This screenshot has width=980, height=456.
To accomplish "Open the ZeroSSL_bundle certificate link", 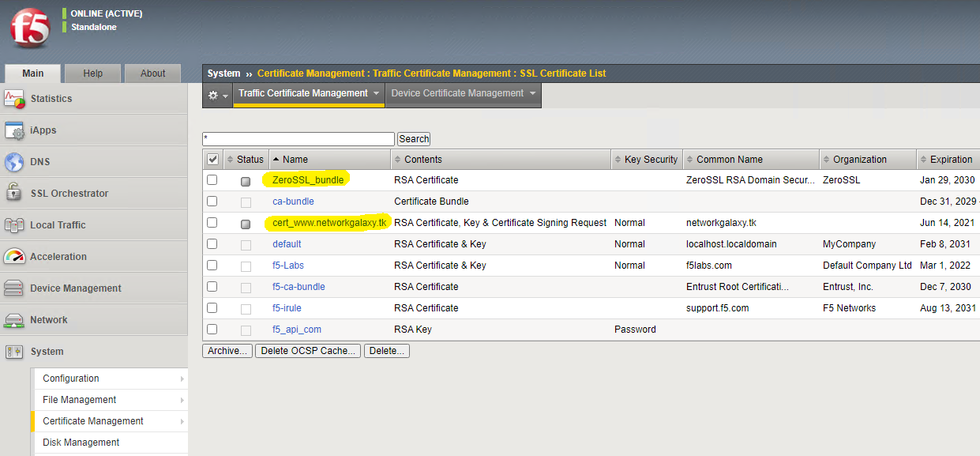I will point(308,180).
